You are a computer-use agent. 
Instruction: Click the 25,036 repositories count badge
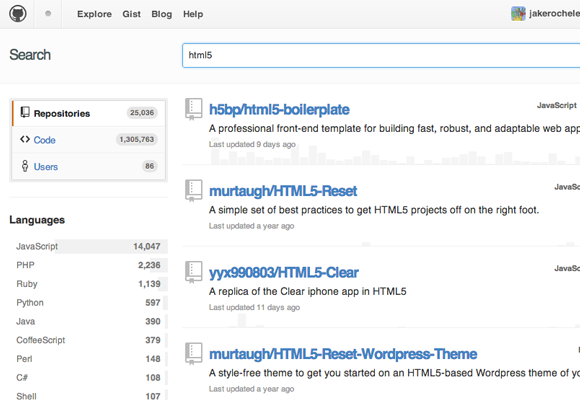[x=142, y=112]
